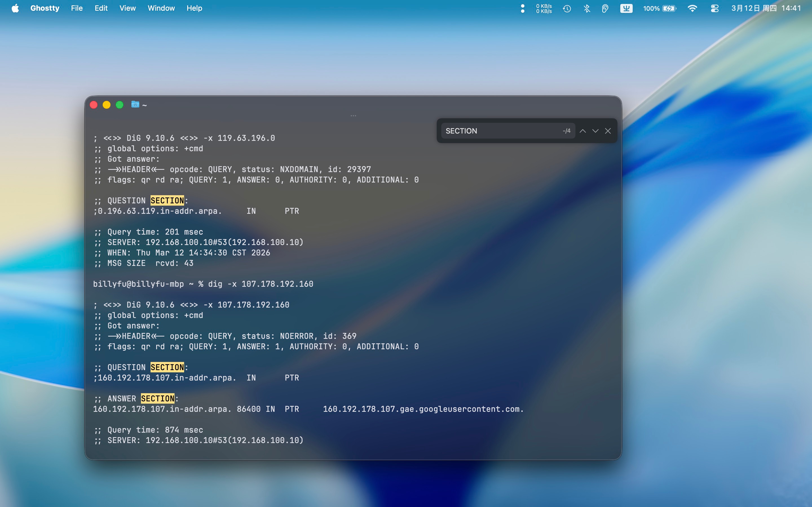
Task: Click the Time Machine clock icon
Action: click(567, 8)
